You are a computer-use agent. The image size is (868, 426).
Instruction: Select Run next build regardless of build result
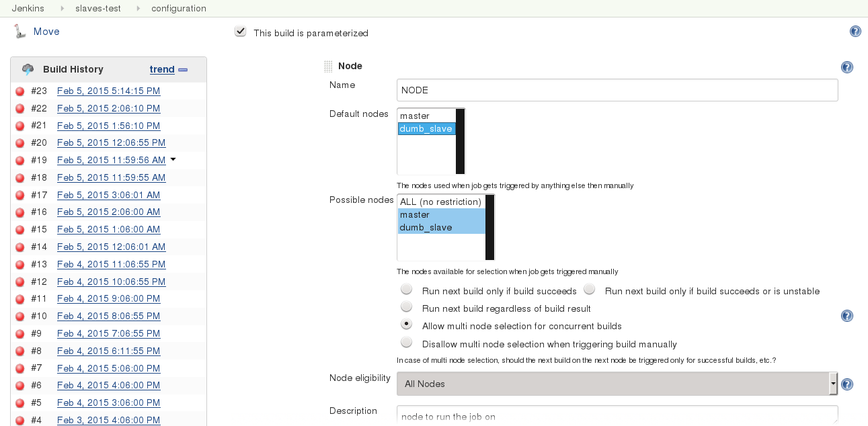point(406,308)
